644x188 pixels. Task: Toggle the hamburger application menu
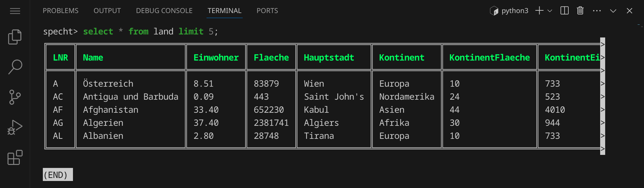coord(15,11)
